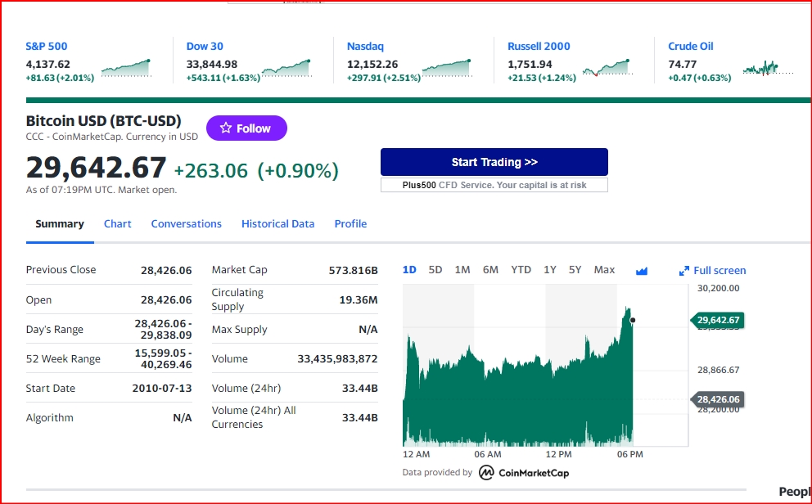Follow Bitcoin USD with the star button

point(246,128)
